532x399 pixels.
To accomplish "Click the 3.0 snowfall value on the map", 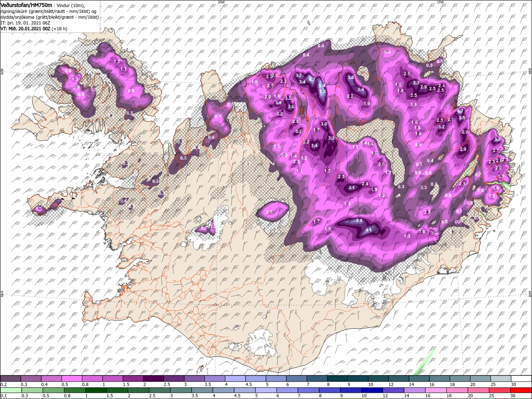I will pos(324,124).
